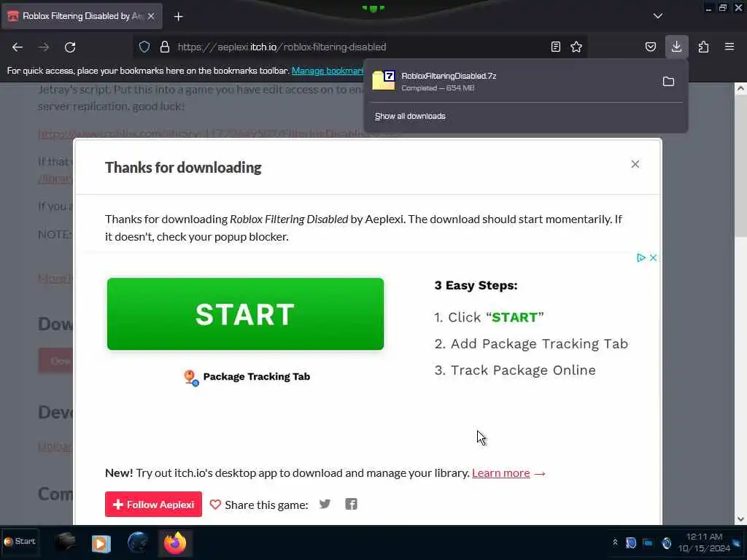This screenshot has height=560, width=747.
Task: Bookmark this page with the star
Action: (x=576, y=47)
